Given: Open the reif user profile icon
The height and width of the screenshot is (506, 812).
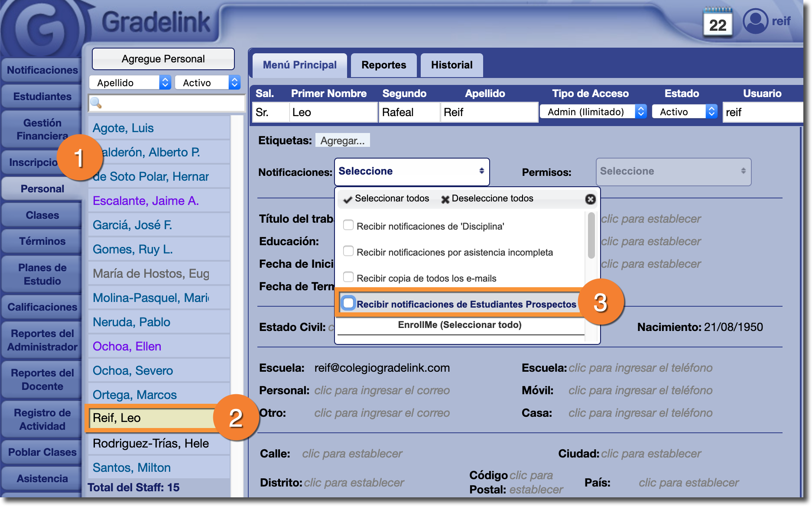Looking at the screenshot, I should pos(755,21).
